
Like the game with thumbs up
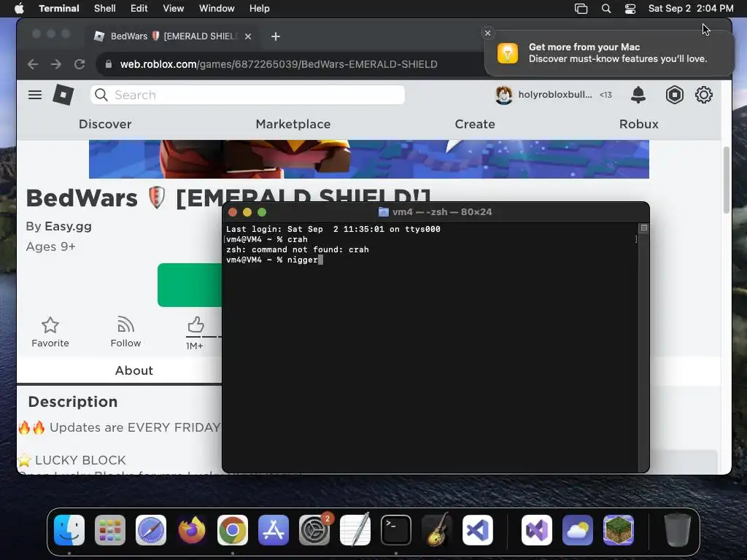196,324
